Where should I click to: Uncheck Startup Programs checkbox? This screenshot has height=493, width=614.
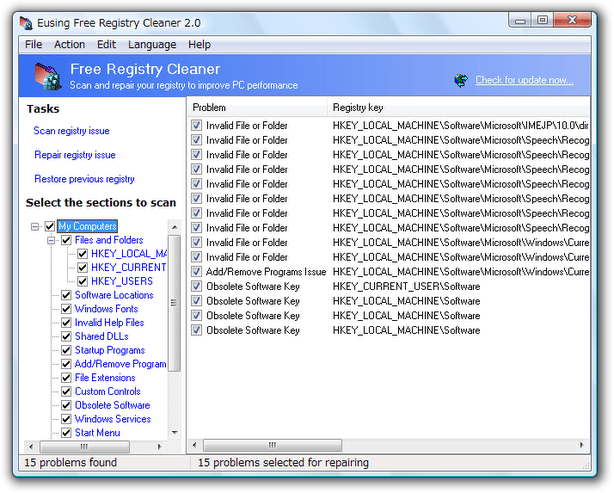click(66, 350)
